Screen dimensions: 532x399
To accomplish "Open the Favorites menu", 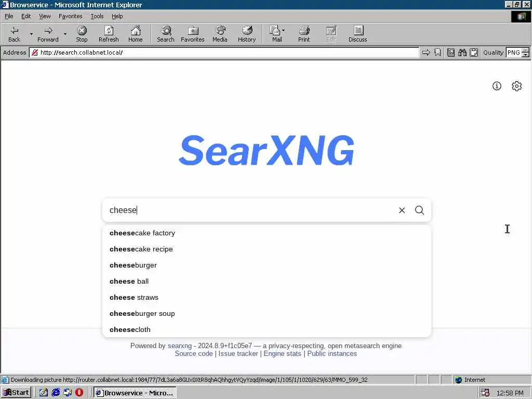I will [70, 16].
